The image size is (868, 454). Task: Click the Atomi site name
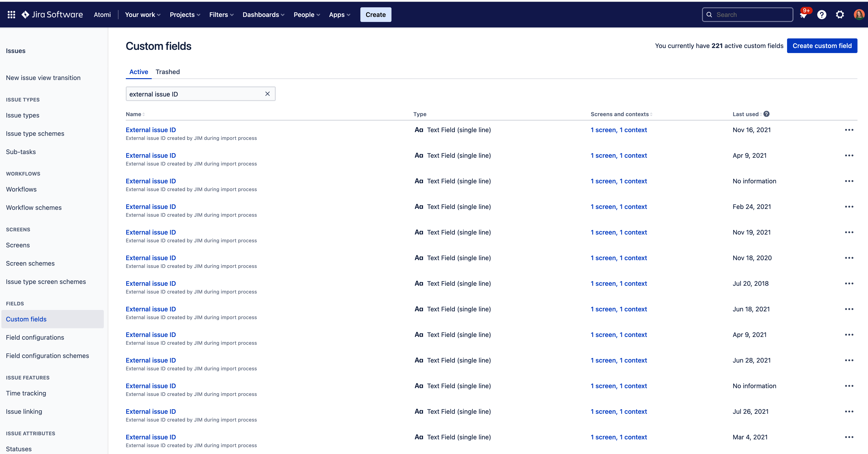(102, 14)
